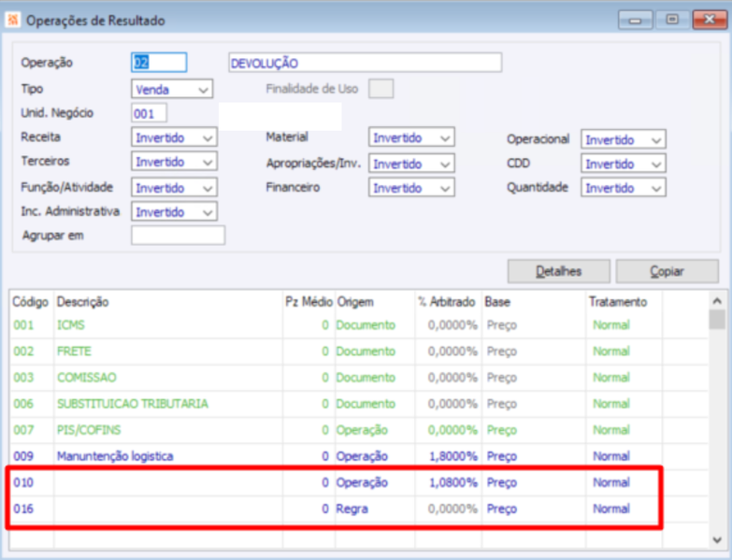This screenshot has width=732, height=560.
Task: Click the Agrupar em input field
Action: [x=178, y=236]
